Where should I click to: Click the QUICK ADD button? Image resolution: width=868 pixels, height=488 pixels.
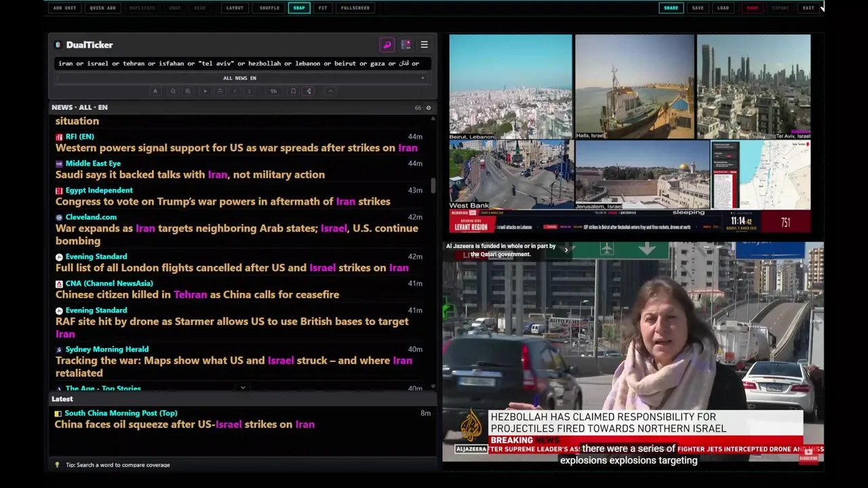click(102, 7)
